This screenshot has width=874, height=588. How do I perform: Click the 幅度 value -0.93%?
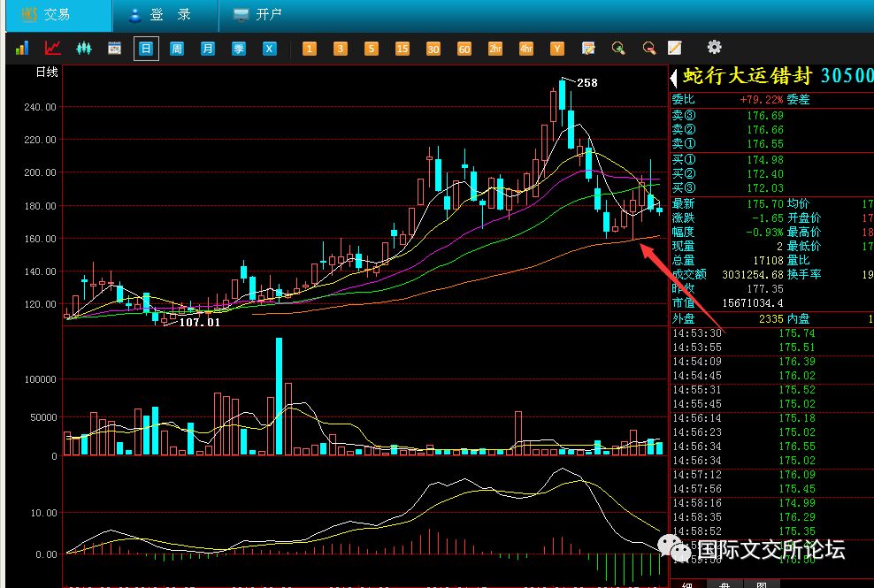click(x=764, y=232)
